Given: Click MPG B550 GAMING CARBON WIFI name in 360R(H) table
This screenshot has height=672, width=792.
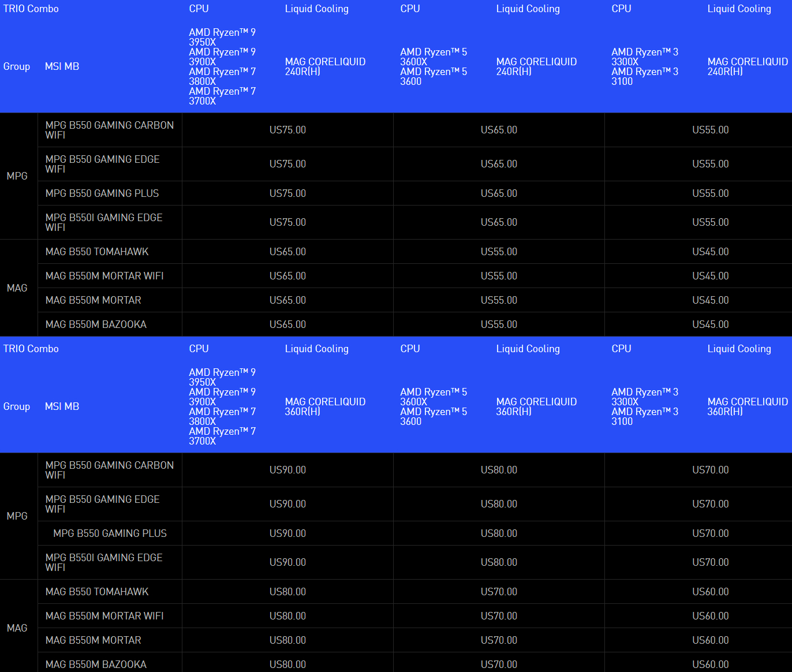Looking at the screenshot, I should (x=110, y=470).
